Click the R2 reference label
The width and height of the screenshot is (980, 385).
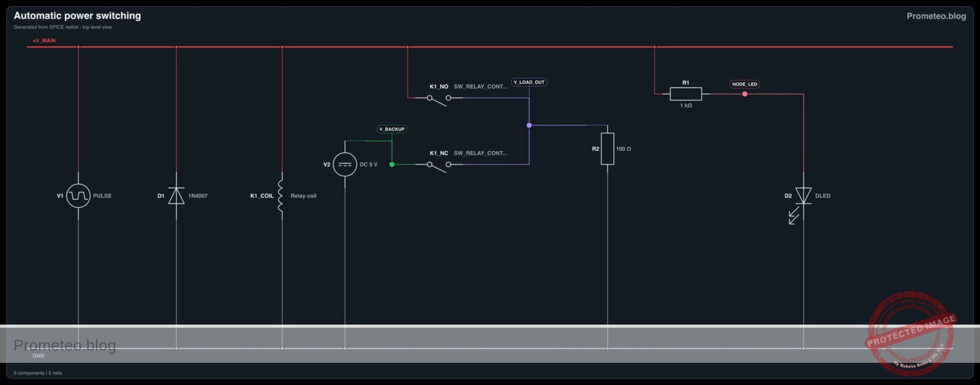point(595,149)
